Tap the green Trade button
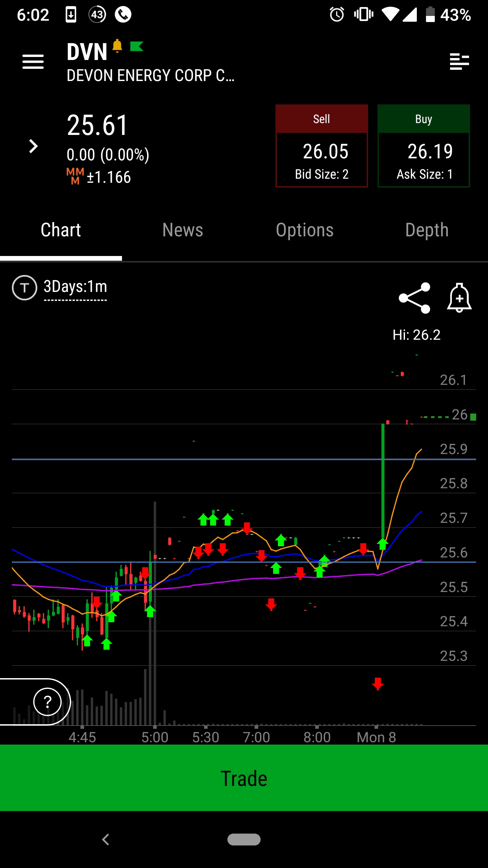 (244, 778)
